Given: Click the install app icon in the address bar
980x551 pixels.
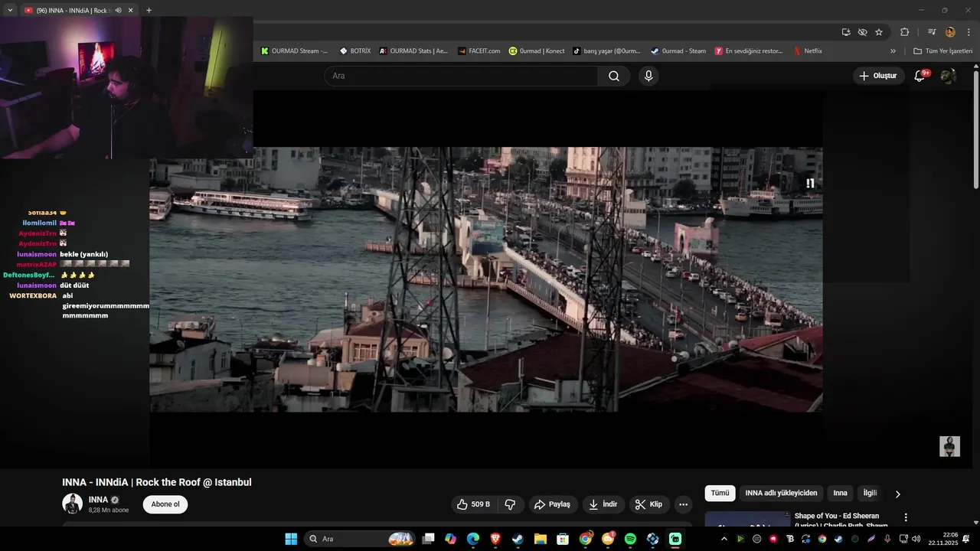Looking at the screenshot, I should 846,32.
